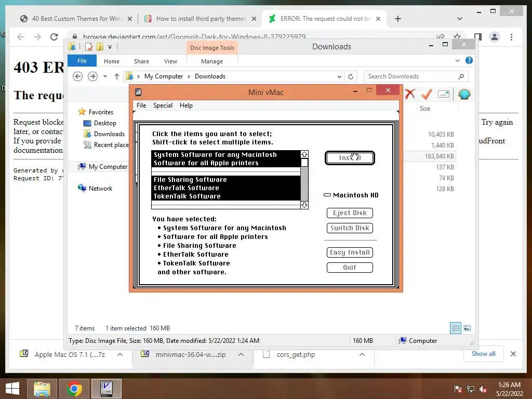Screen dimensions: 532x399
Task: Click the breadcrumb arrow after My Computer
Action: 189,76
